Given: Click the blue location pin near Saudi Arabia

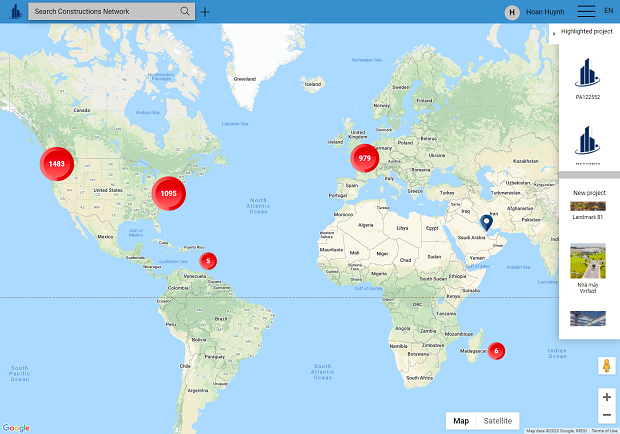Looking at the screenshot, I should point(486,223).
